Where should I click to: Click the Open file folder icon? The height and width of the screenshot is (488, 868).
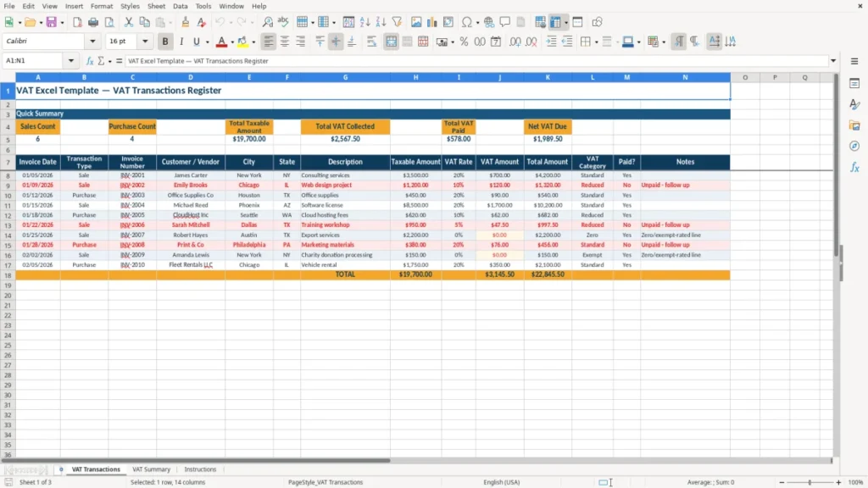[30, 22]
